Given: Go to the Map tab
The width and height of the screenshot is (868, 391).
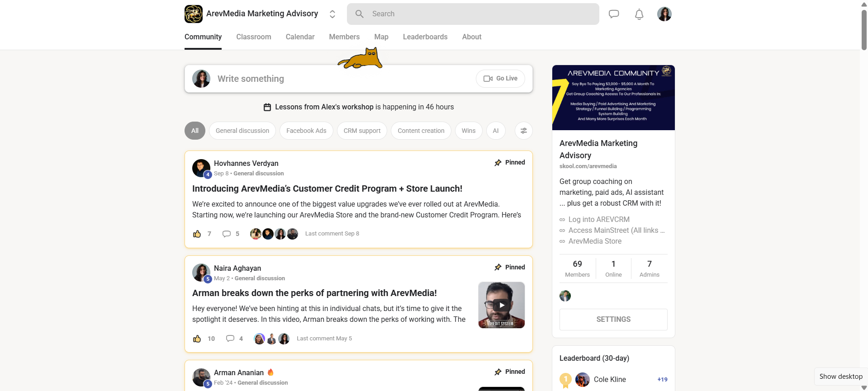Looking at the screenshot, I should tap(381, 37).
